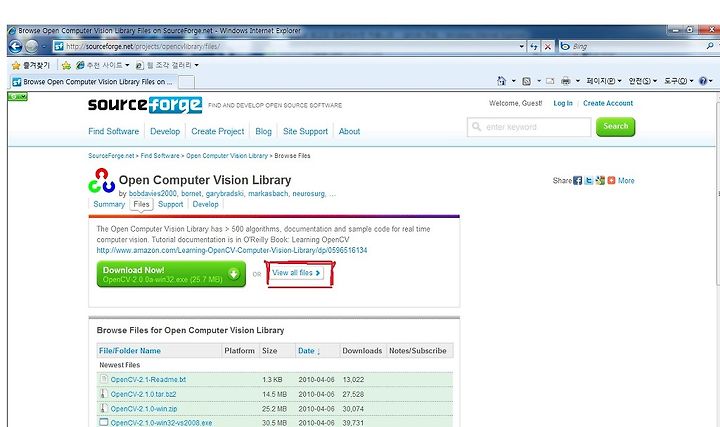Image resolution: width=720 pixels, height=427 pixels.
Task: Expand the address bar history dropdown arrow
Action: [x=521, y=46]
